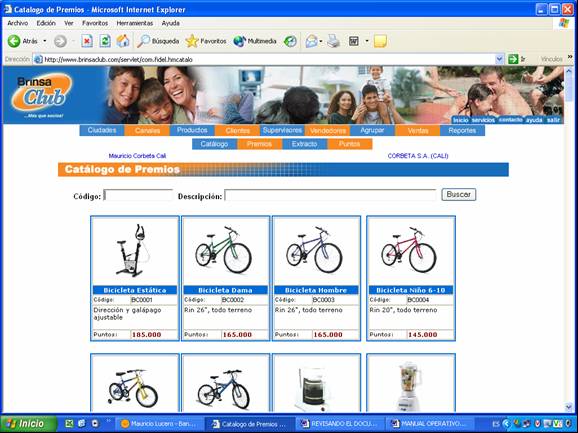Open Excel quick launch icon in taskbar
This screenshot has height=433, width=578.
(69, 423)
